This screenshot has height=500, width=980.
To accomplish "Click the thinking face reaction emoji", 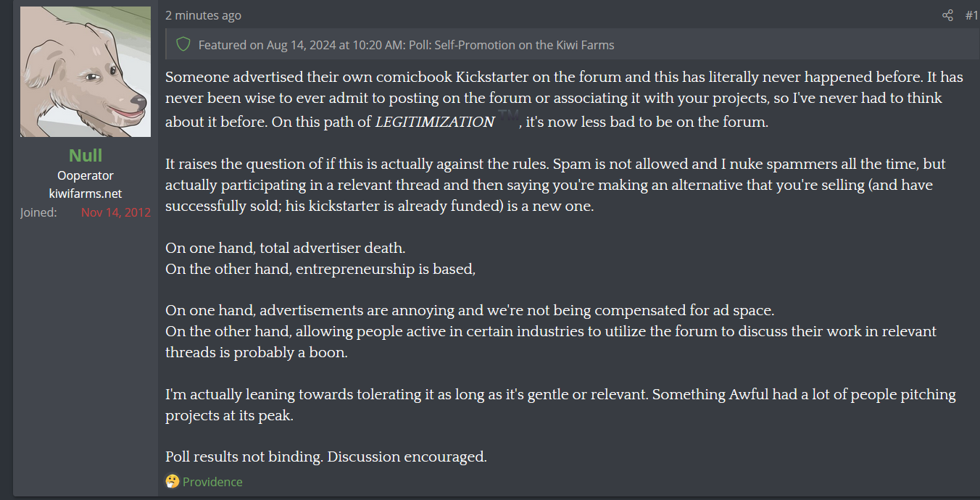I will (172, 482).
